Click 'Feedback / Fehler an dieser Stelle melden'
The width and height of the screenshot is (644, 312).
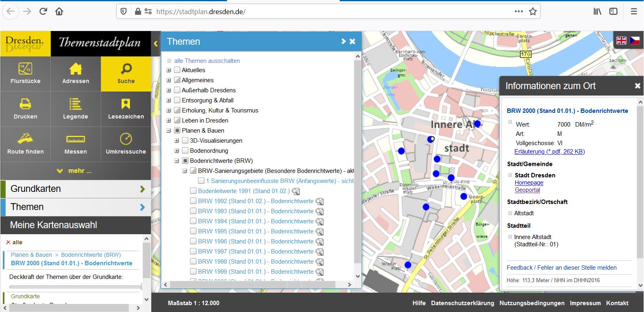pyautogui.click(x=561, y=268)
